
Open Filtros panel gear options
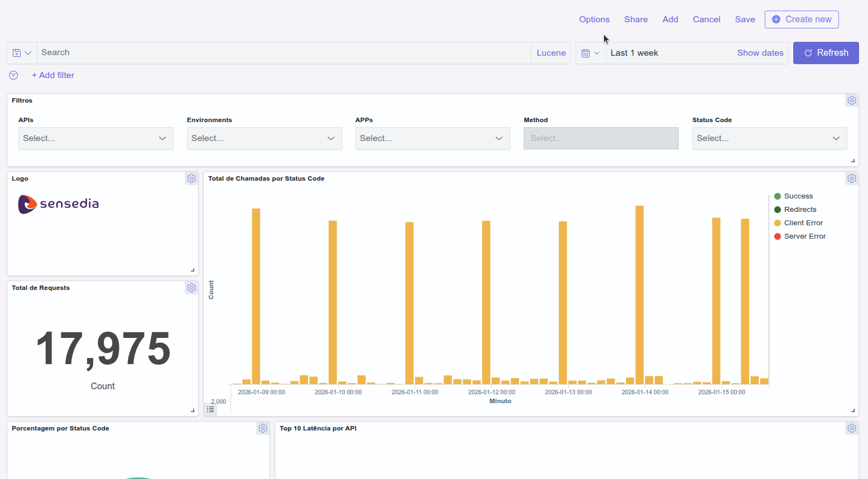click(x=851, y=100)
